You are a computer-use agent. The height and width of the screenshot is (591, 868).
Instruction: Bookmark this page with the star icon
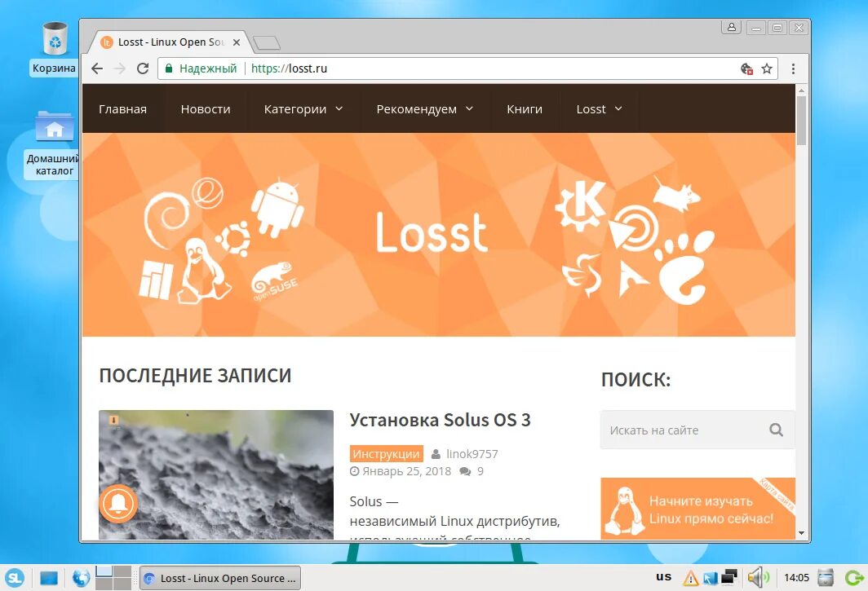(x=767, y=68)
